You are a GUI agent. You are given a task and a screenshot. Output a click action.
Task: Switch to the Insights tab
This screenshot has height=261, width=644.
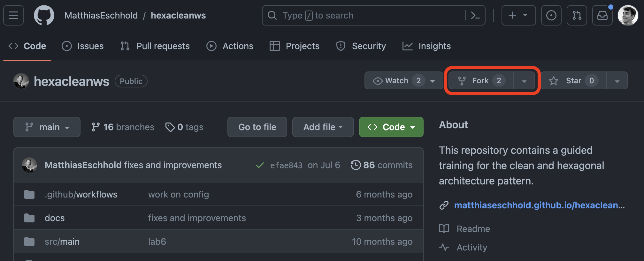(x=426, y=46)
